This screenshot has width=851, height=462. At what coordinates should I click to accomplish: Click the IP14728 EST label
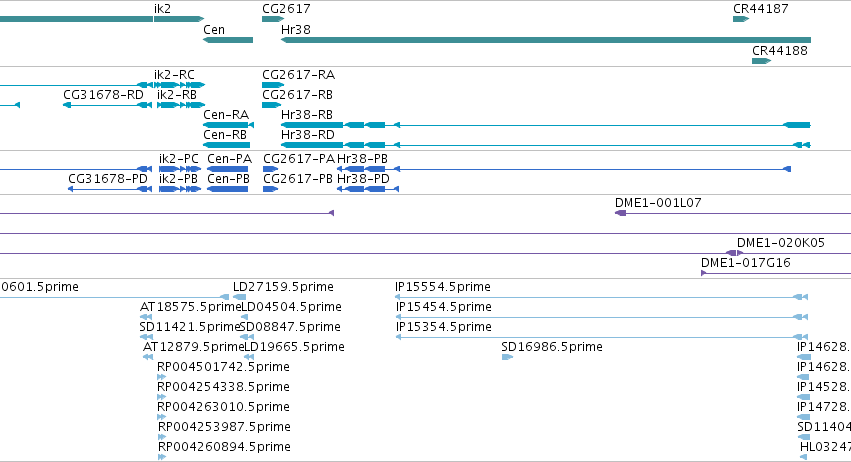pos(824,407)
